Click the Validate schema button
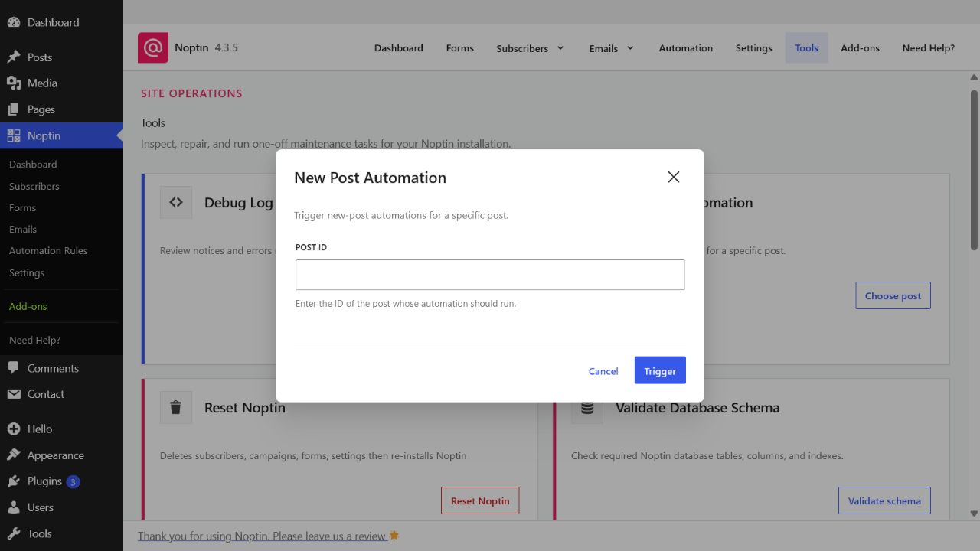 [884, 500]
